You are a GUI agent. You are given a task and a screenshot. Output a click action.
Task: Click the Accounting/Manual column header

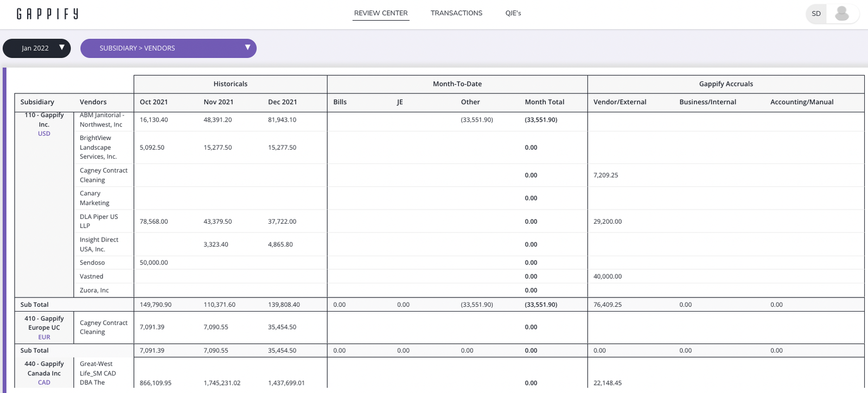[802, 102]
